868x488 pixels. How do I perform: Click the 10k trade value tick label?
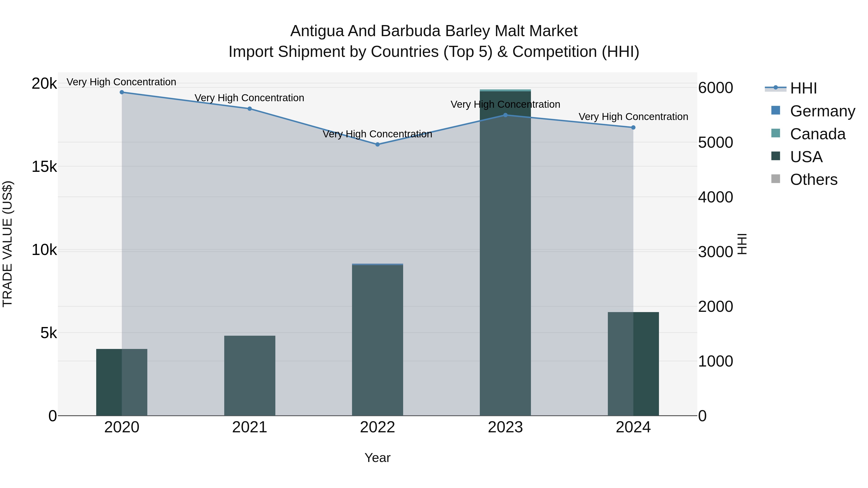tap(44, 250)
